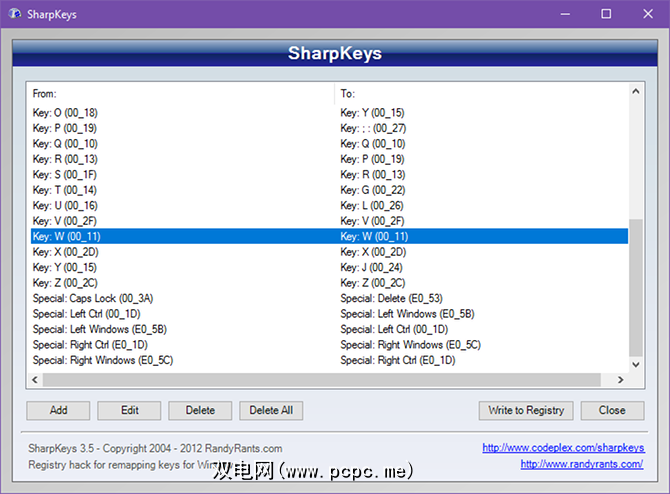670x494 pixels.
Task: Click the horizontal scrollbar left arrow
Action: [x=35, y=379]
